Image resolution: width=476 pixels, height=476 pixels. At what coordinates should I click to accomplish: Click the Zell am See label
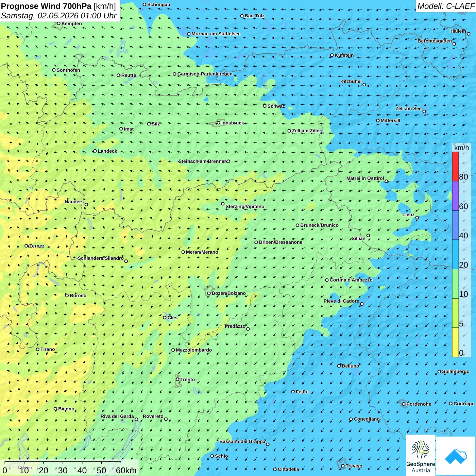pyautogui.click(x=408, y=108)
